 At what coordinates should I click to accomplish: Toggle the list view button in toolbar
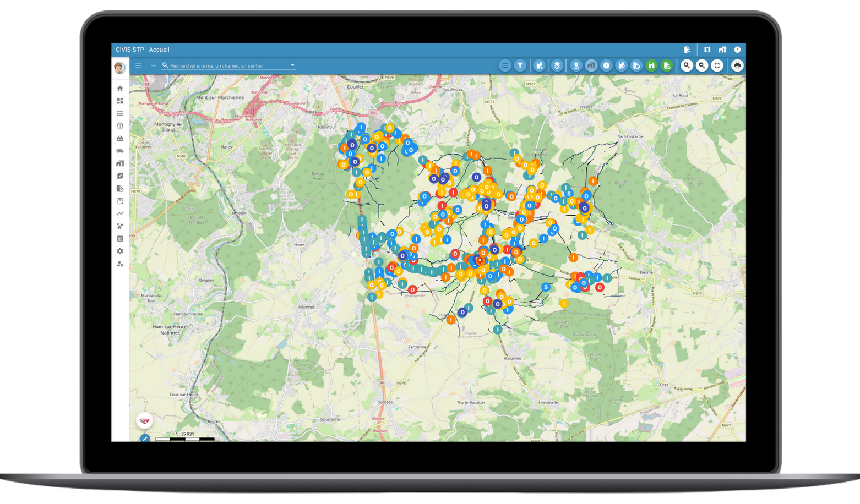point(504,65)
